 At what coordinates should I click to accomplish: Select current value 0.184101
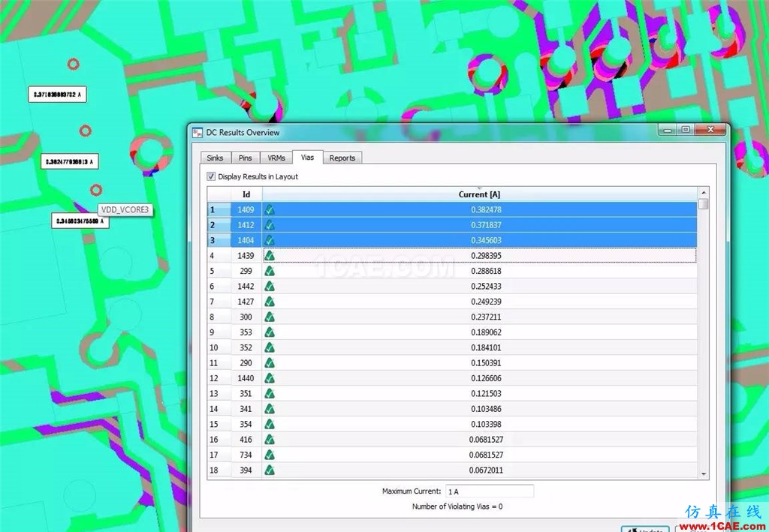coord(486,347)
